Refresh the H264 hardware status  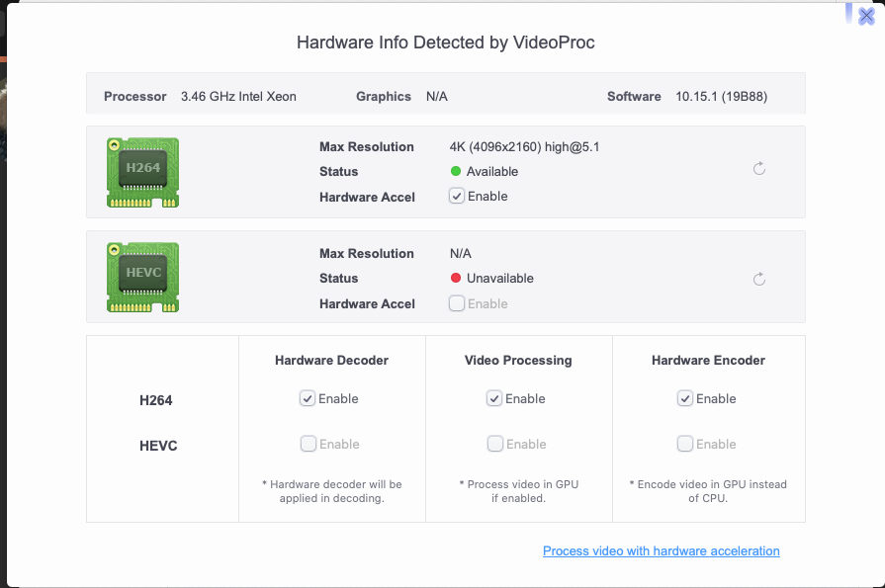pyautogui.click(x=759, y=169)
